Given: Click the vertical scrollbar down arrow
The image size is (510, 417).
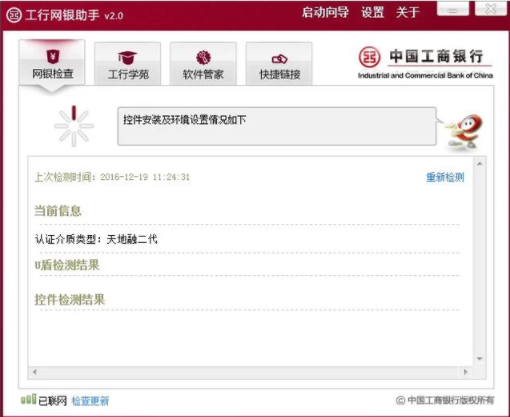Looking at the screenshot, I should 479,359.
